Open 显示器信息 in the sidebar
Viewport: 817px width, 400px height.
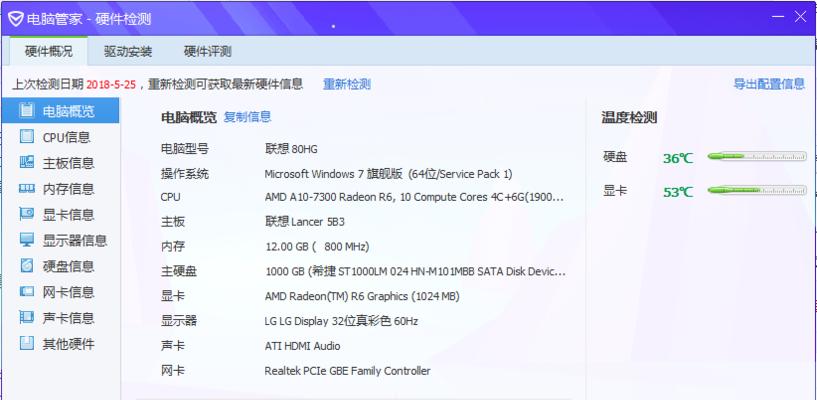pos(60,240)
